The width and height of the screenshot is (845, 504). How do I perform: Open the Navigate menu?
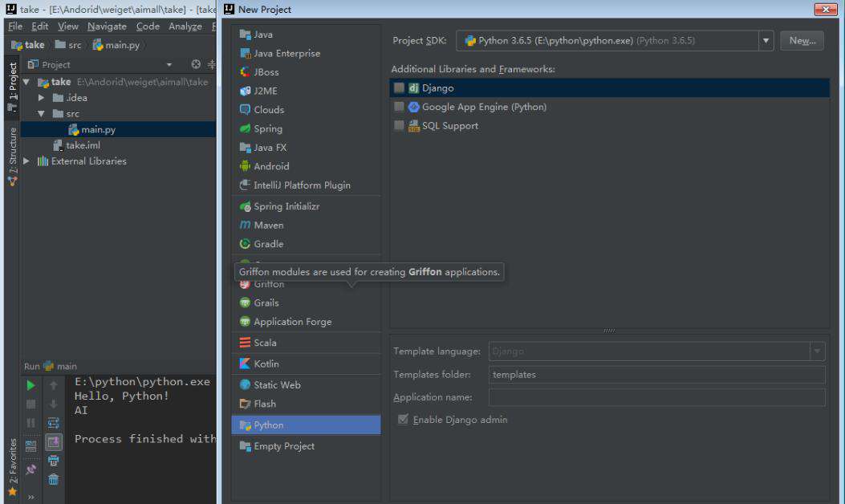pyautogui.click(x=107, y=26)
